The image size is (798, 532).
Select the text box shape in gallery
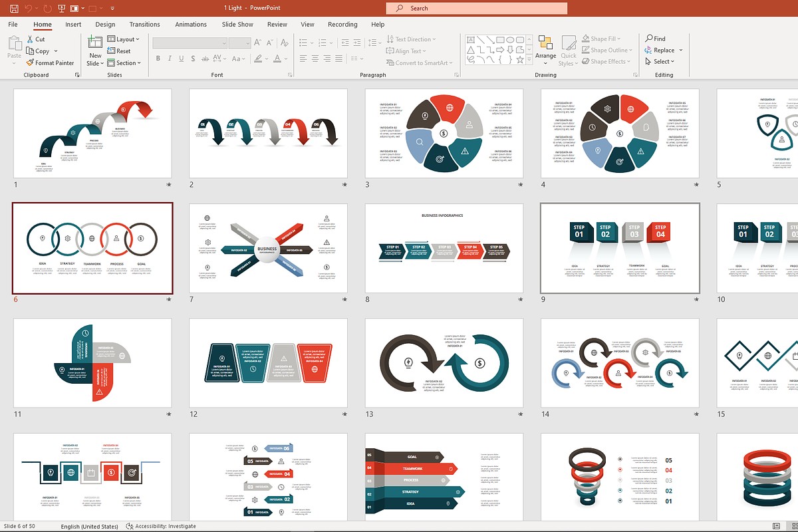[x=471, y=39]
